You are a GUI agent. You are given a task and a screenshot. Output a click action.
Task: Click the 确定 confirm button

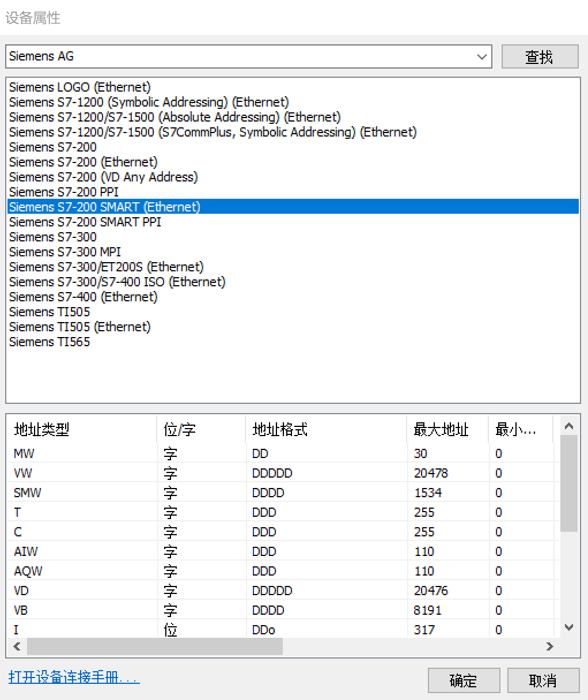click(x=463, y=680)
